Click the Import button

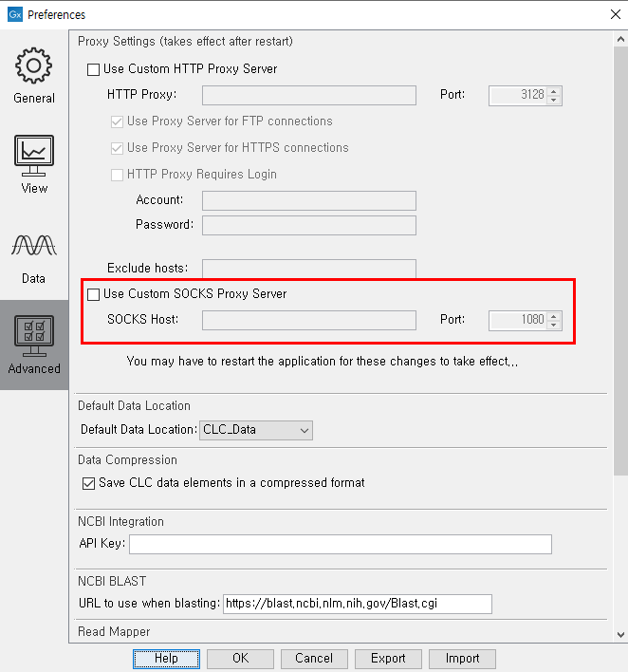462,659
